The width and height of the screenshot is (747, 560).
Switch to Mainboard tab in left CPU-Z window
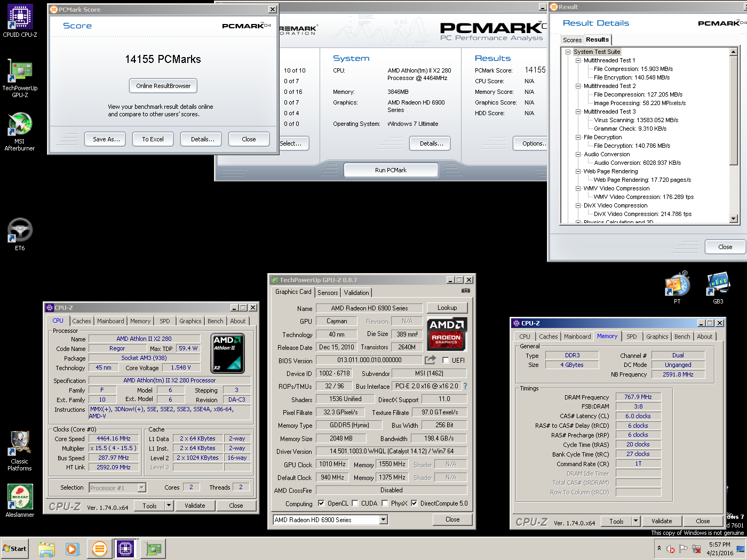[x=110, y=321]
